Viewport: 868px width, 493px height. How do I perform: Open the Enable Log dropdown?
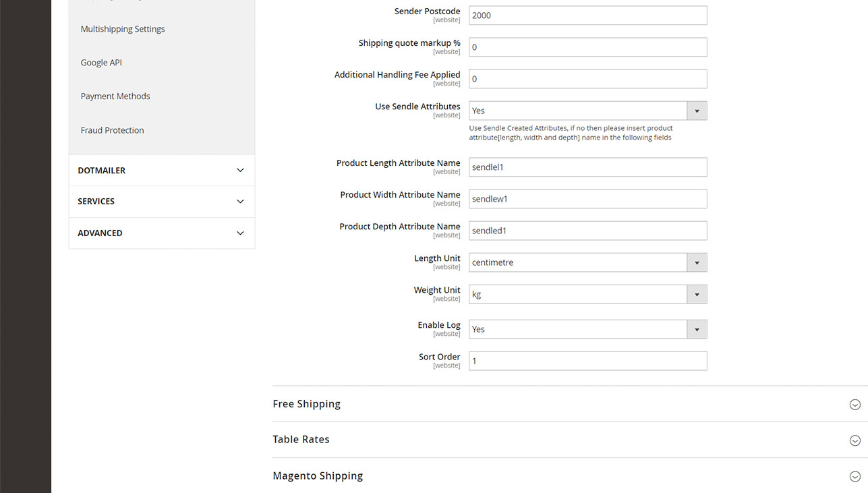(587, 329)
